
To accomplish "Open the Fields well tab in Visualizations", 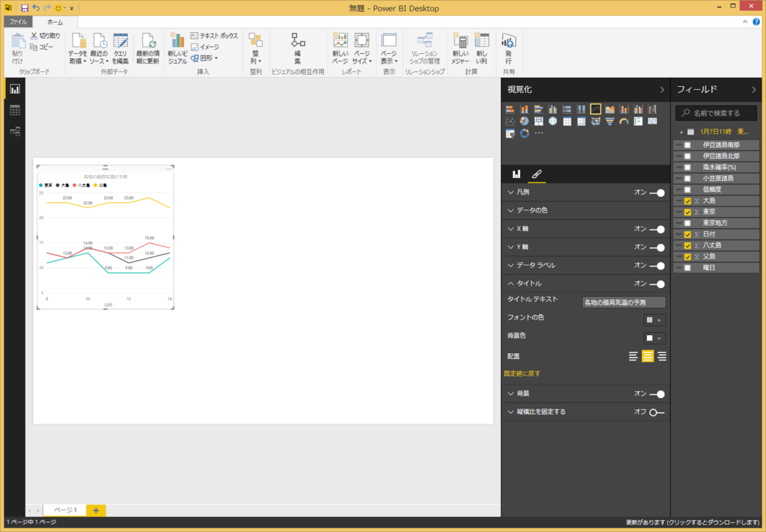I will click(516, 174).
